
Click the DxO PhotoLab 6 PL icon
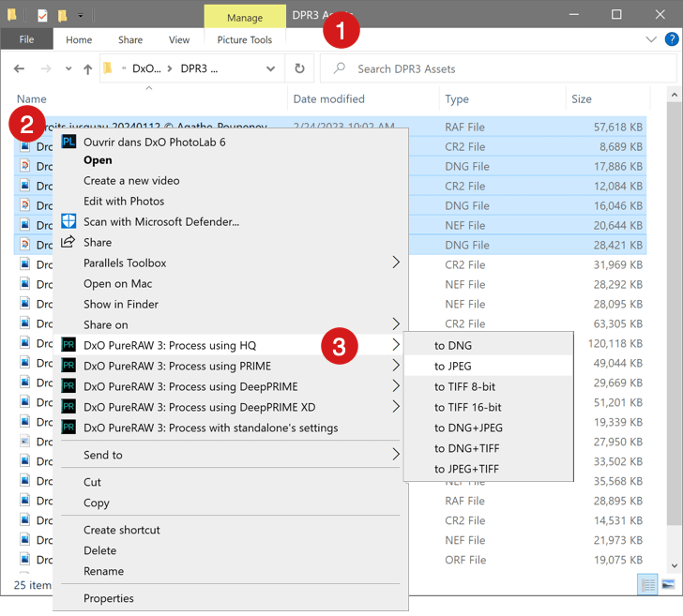(x=68, y=142)
